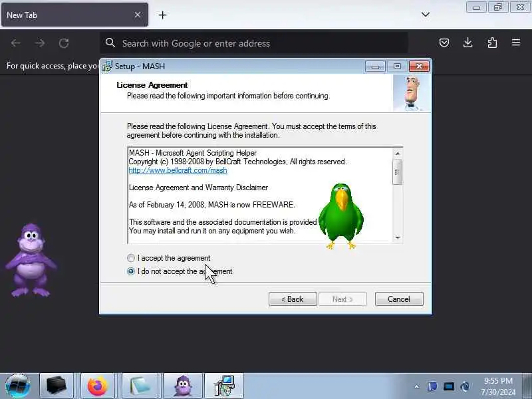Viewport: 532px width, 399px height.
Task: Click the license scrollbar thumb
Action: (x=397, y=172)
